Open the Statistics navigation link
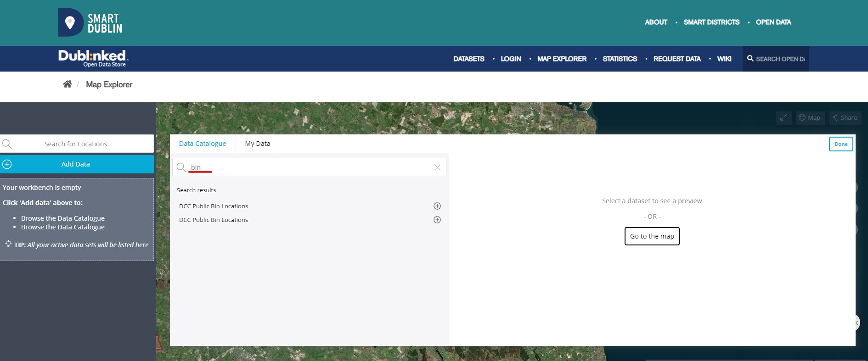Screen dimensions: 868x361 (620, 59)
